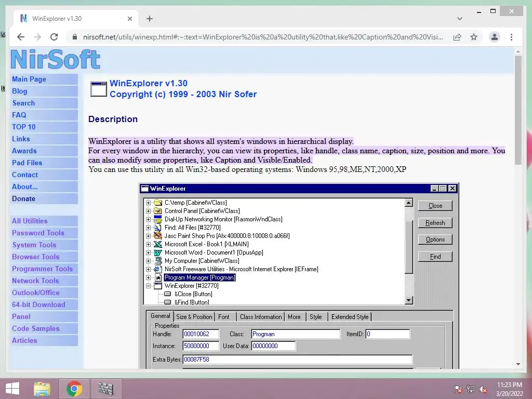Click the address bar URL field
The width and height of the screenshot is (532, 399).
263,37
